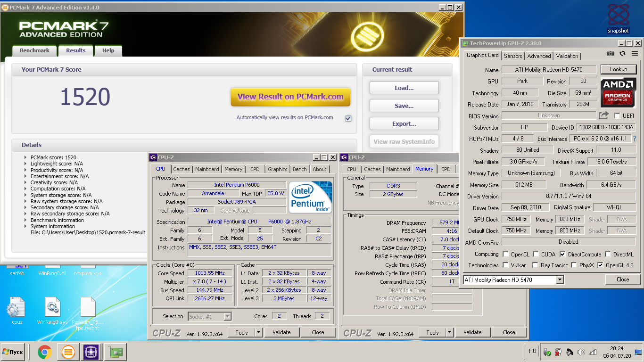Open the CPU-Z Socket #1 selection dropdown
The height and width of the screenshot is (362, 644).
click(227, 317)
